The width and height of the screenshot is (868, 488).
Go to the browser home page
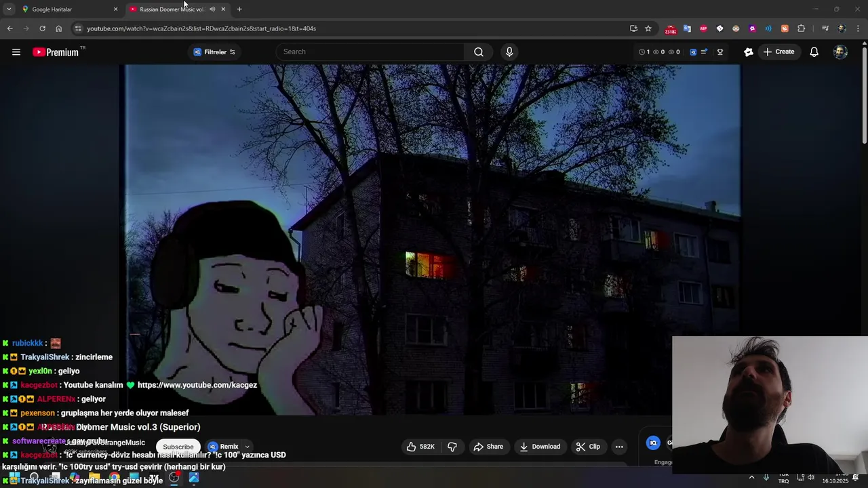(58, 28)
